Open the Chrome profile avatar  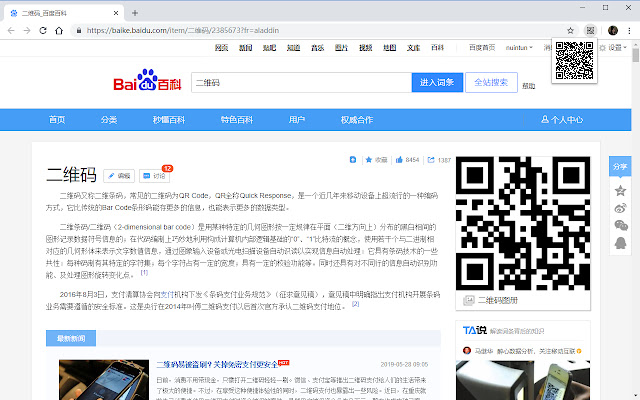613,30
